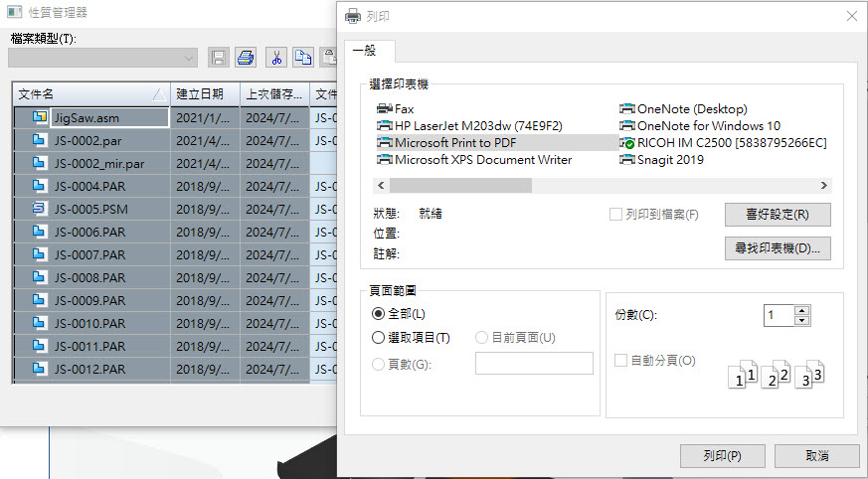The height and width of the screenshot is (479, 868).
Task: Click the JS-0010.PAR part icon
Action: click(39, 322)
